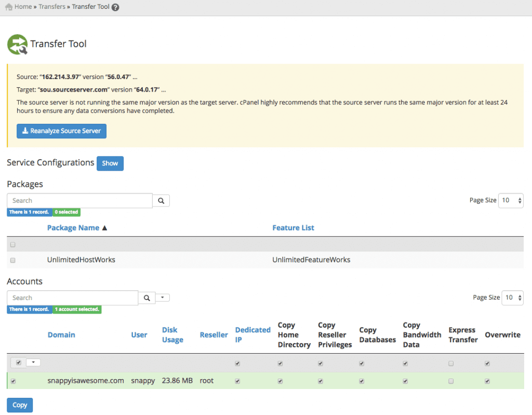Toggle Express Transfer for snappyisawesome.com
The height and width of the screenshot is (415, 532).
coord(451,381)
